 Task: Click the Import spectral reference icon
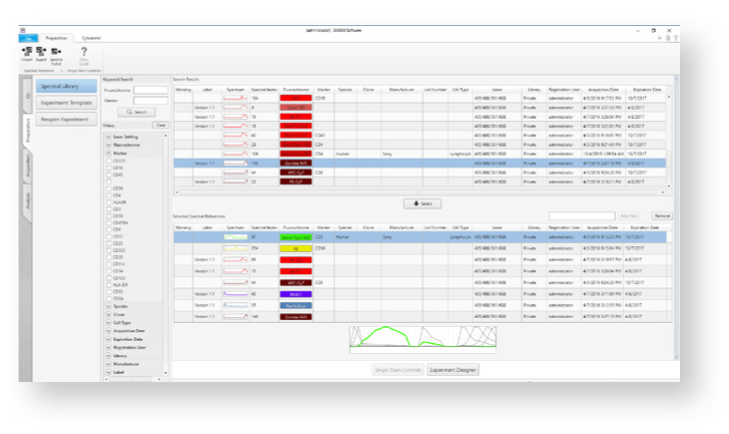point(24,53)
